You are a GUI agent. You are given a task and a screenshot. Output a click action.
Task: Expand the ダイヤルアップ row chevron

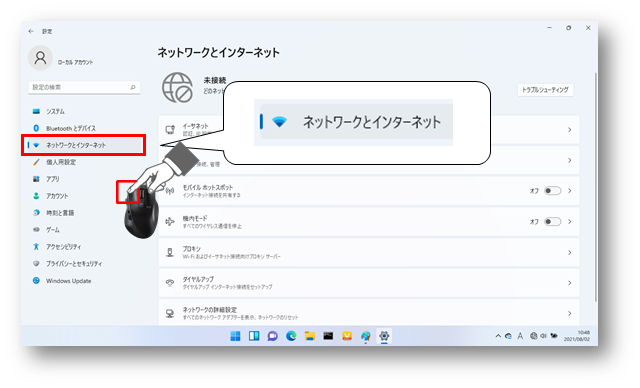569,283
